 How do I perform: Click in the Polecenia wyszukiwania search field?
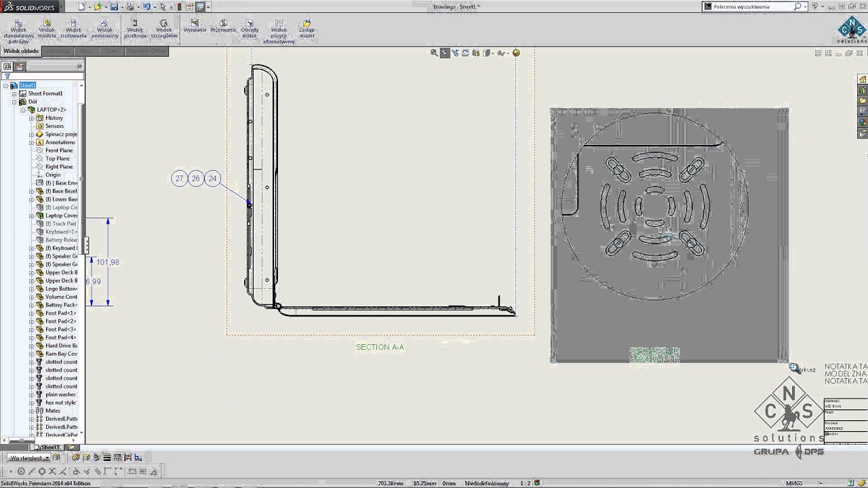click(x=751, y=7)
